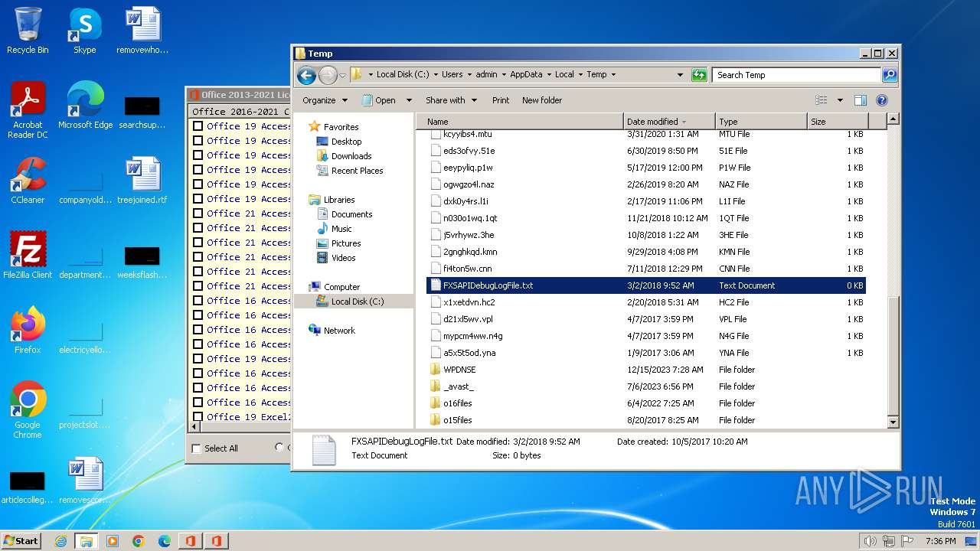Select the WPDNSE folder icon
This screenshot has height=551, width=980.
tap(436, 370)
